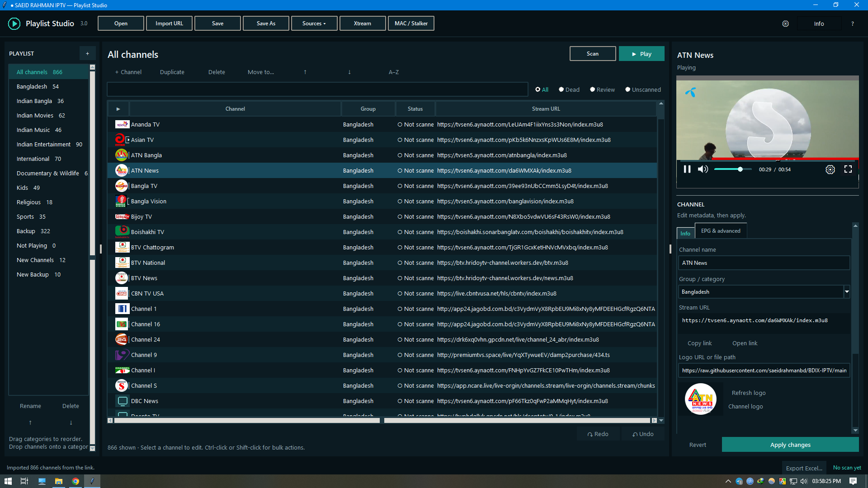
Task: Open player settings gear icon
Action: click(830, 169)
